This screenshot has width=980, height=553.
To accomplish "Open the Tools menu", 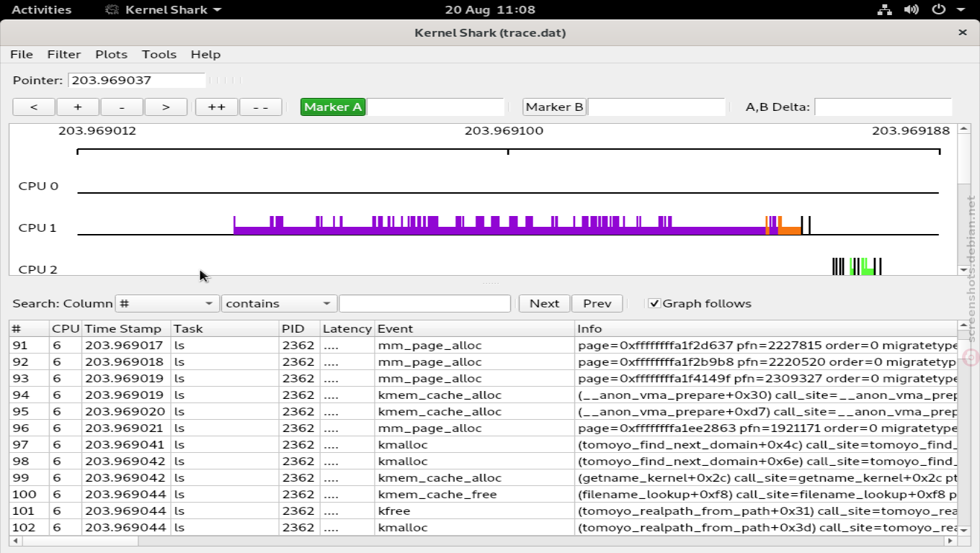I will tap(159, 54).
